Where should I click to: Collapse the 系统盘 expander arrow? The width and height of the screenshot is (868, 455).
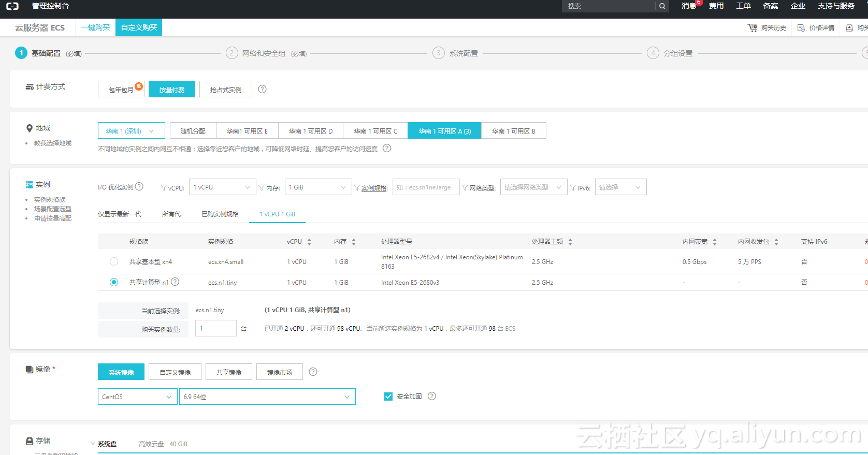pyautogui.click(x=93, y=444)
